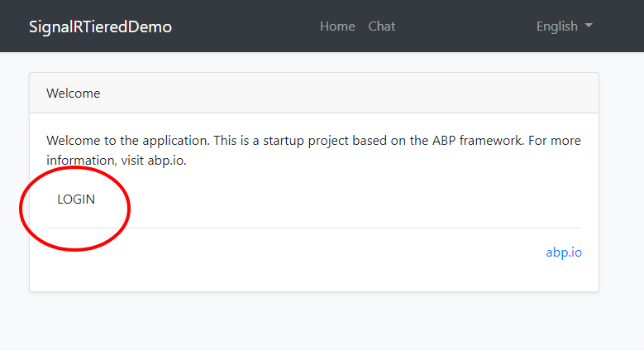Viewport: 644px width, 351px height.
Task: Click 'abp.io' in the welcome paragraph
Action: click(167, 161)
